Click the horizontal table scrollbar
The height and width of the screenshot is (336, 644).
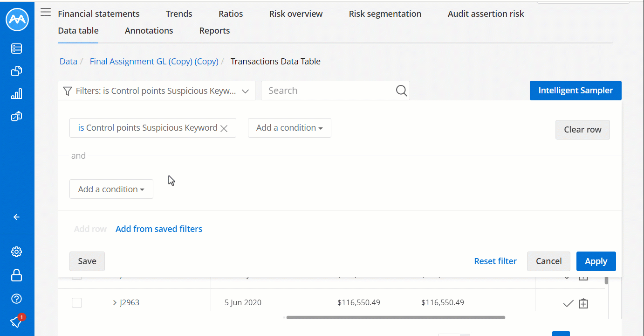[396, 317]
